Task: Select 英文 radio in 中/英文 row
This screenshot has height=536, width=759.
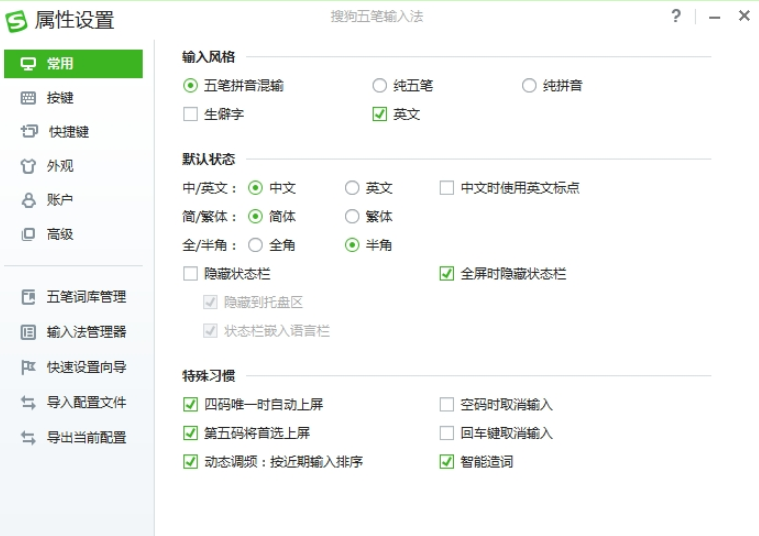Action: 352,188
